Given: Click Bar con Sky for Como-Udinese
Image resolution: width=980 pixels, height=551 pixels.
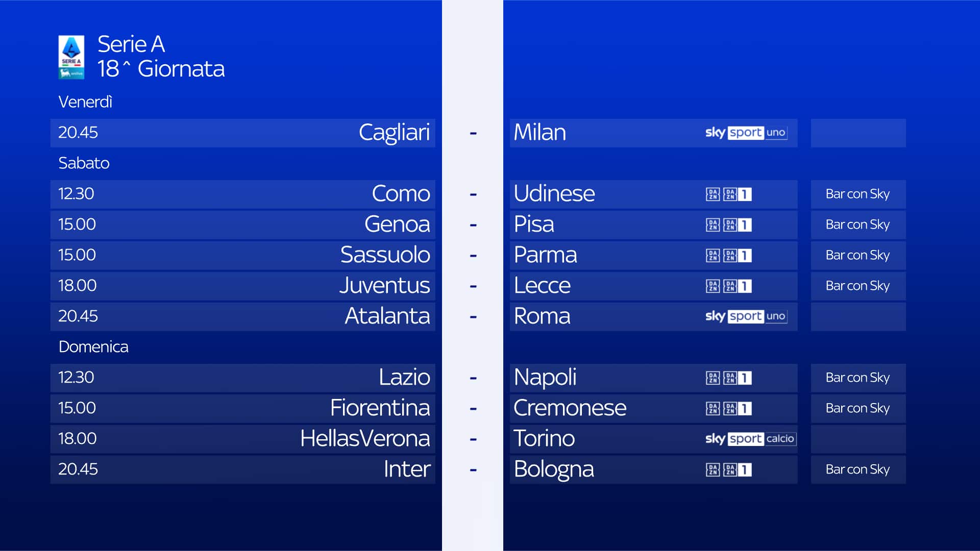Looking at the screenshot, I should pyautogui.click(x=857, y=194).
